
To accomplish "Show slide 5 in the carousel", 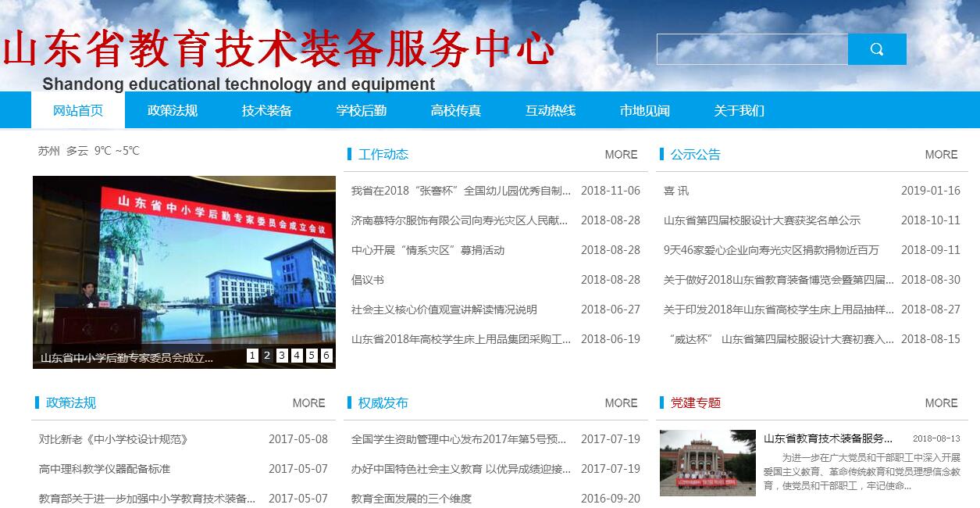I will [312, 356].
